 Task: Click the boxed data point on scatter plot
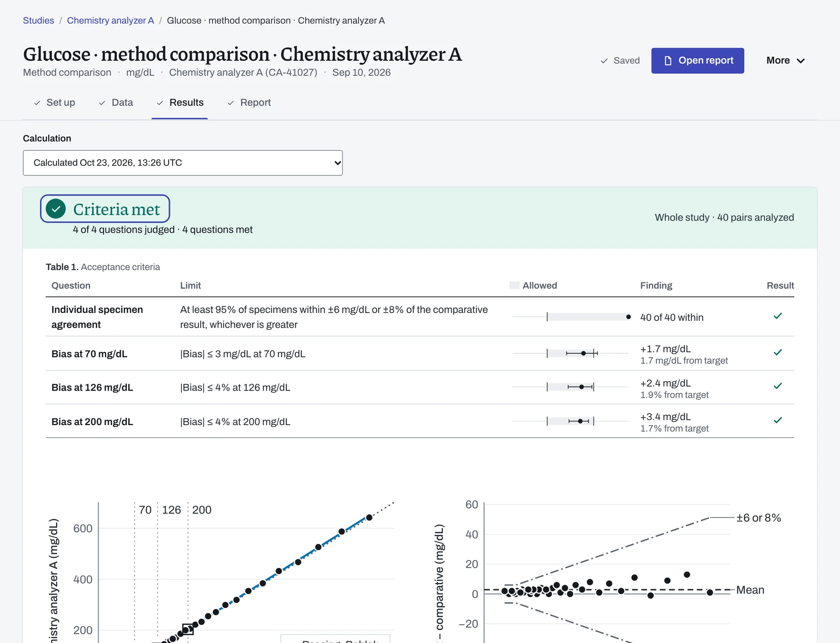[x=188, y=629]
